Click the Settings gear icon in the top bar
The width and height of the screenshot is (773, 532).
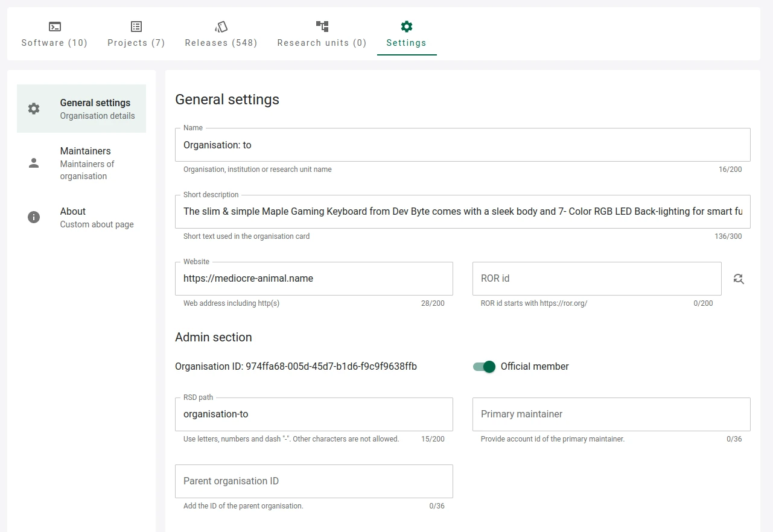click(x=406, y=27)
